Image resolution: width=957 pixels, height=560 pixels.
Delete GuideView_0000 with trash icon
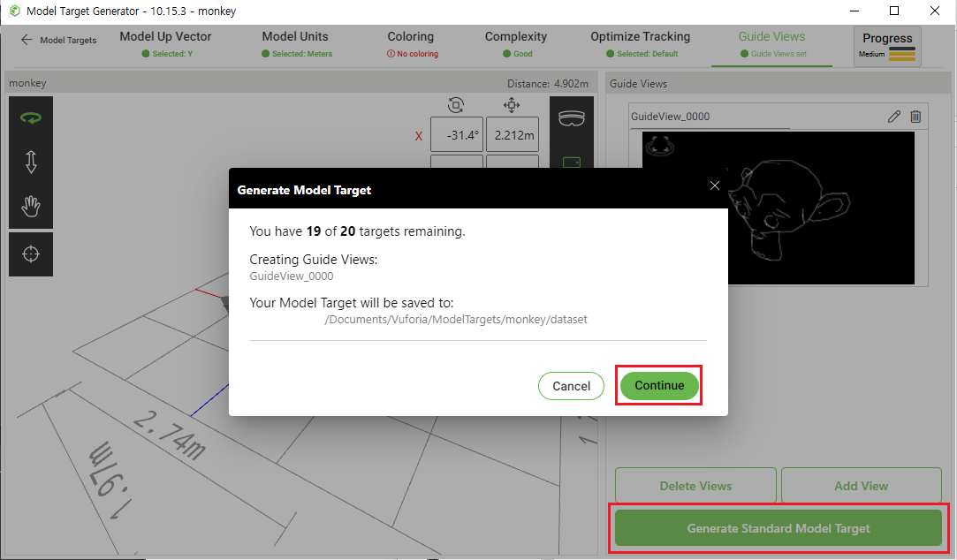coord(915,117)
